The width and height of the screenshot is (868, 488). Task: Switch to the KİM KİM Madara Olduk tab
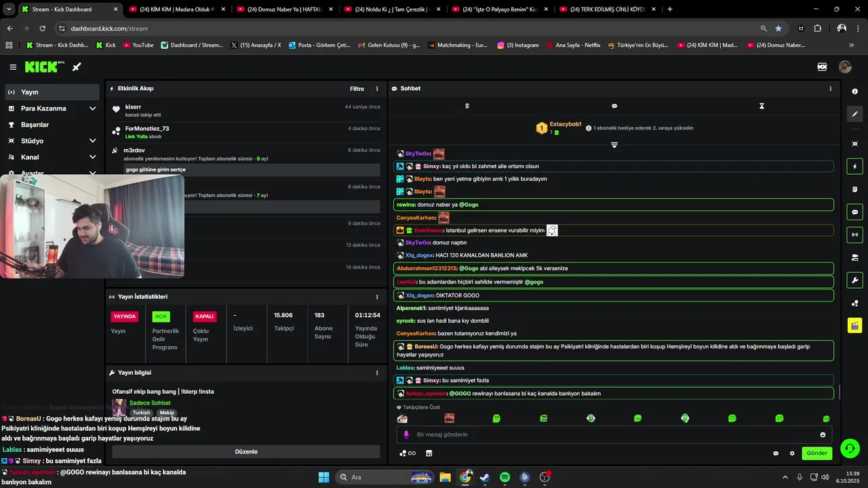coord(176,9)
